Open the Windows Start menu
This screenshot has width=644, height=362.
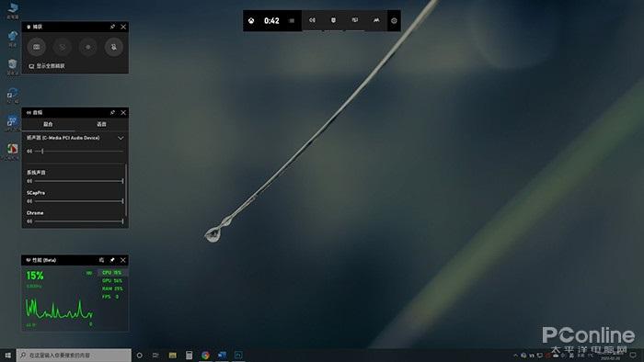tap(7, 355)
